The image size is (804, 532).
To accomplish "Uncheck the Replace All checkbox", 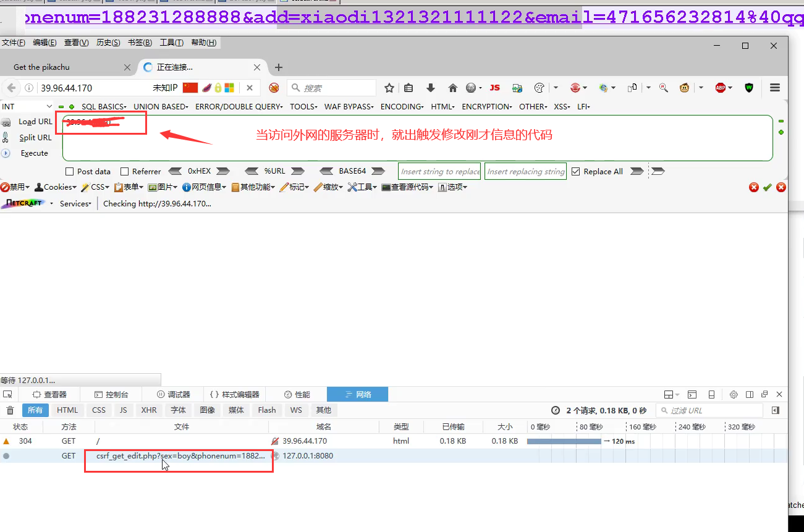I will [x=576, y=171].
